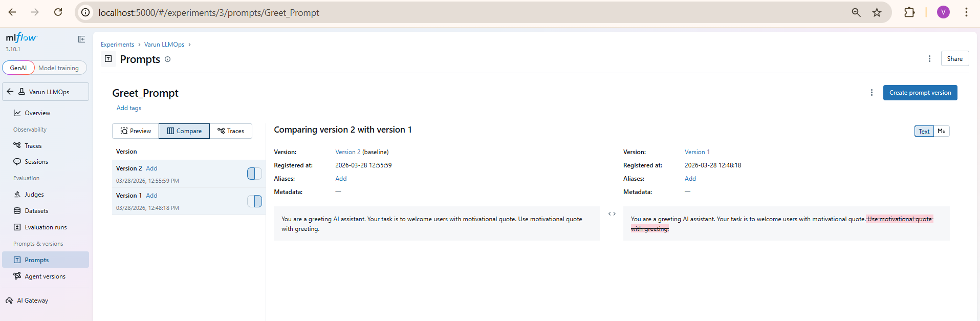The image size is (980, 321).
Task: Switch display to Markdown view
Action: (942, 131)
